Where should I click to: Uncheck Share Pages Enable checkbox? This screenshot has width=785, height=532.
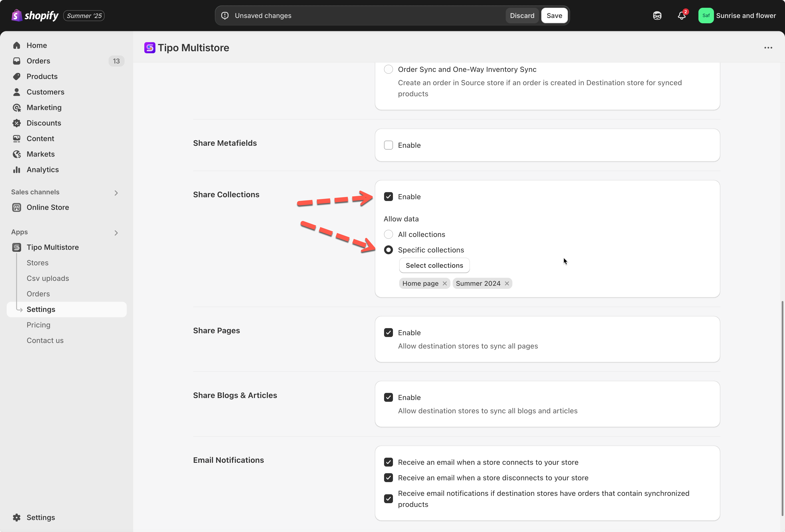coord(388,333)
